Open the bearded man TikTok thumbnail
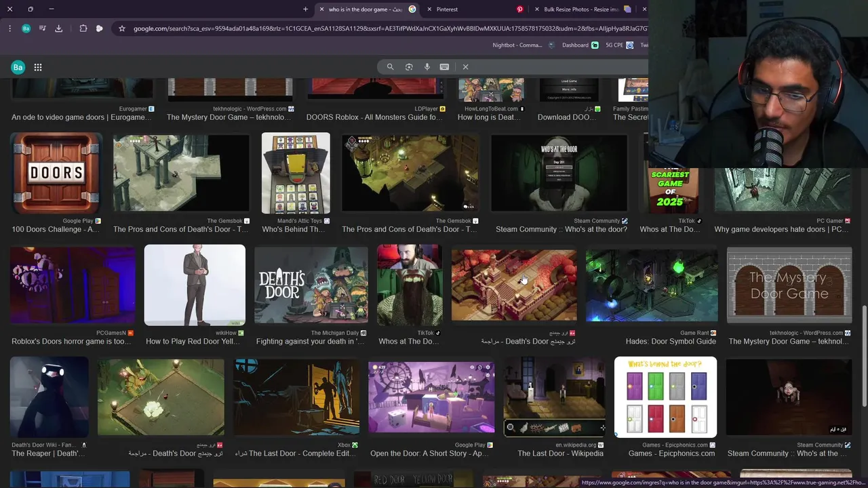 tap(410, 285)
